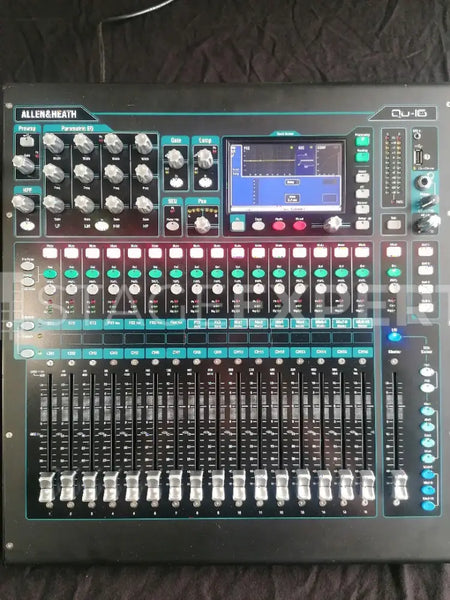Mute the master LR strip

pos(393,252)
